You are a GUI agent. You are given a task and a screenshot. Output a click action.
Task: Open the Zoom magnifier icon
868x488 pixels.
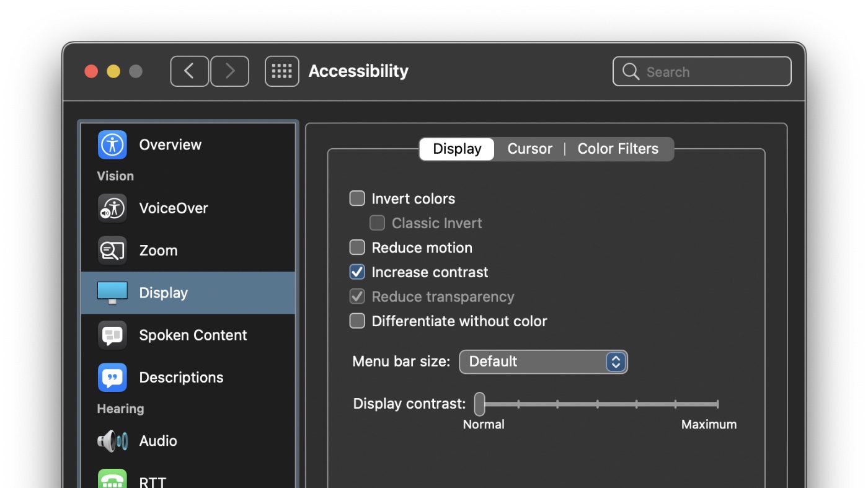pos(112,251)
